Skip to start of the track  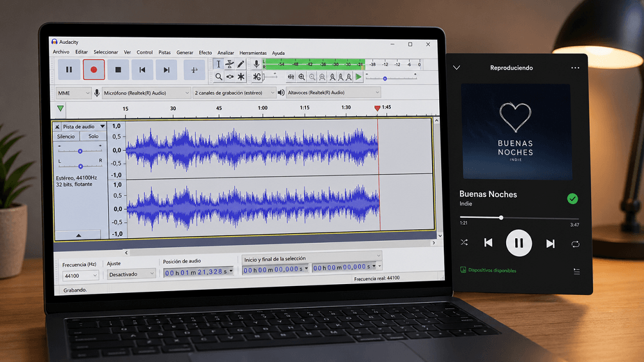142,70
